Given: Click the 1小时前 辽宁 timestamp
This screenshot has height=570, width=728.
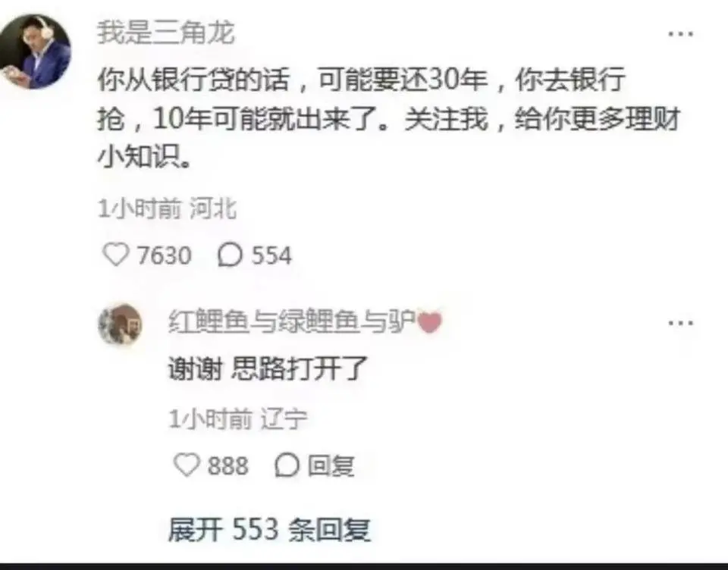Looking at the screenshot, I should click(237, 419).
